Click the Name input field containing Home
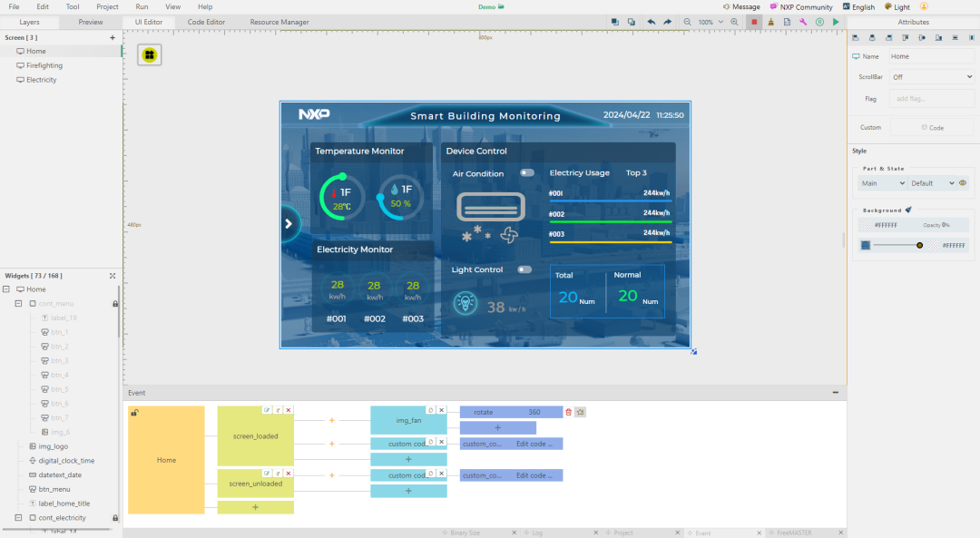This screenshot has width=980, height=538. tap(932, 56)
